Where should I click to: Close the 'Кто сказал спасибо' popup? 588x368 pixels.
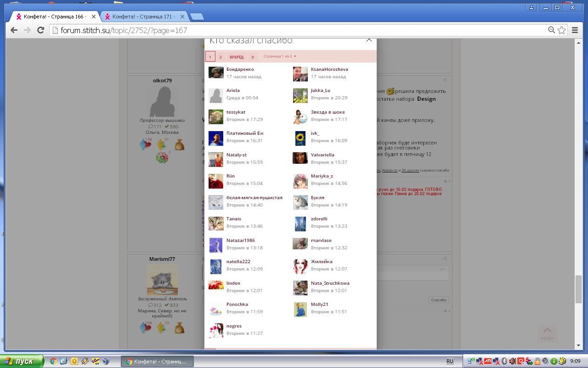pos(369,40)
